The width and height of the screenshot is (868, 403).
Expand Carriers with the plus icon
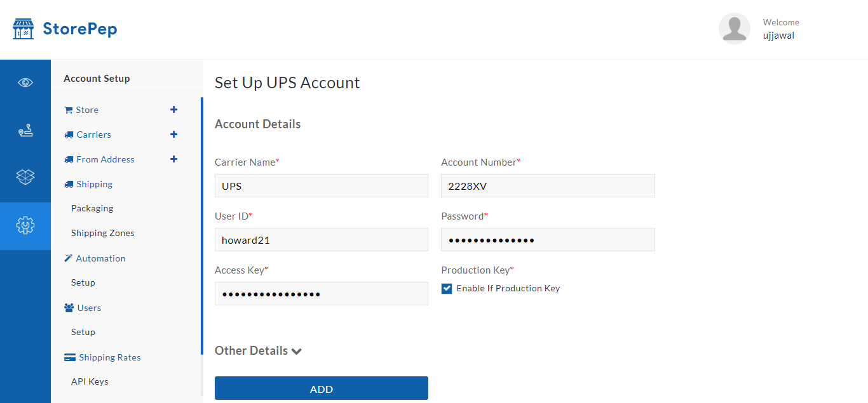[x=173, y=135]
